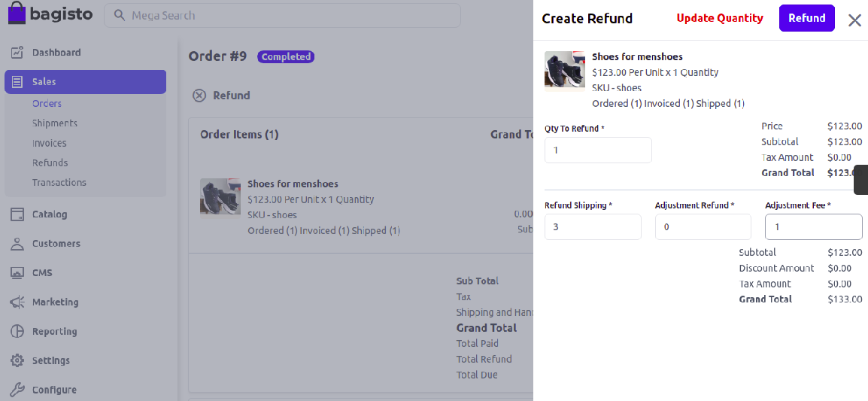Click the shoes thumbnail in refund panel

[564, 70]
